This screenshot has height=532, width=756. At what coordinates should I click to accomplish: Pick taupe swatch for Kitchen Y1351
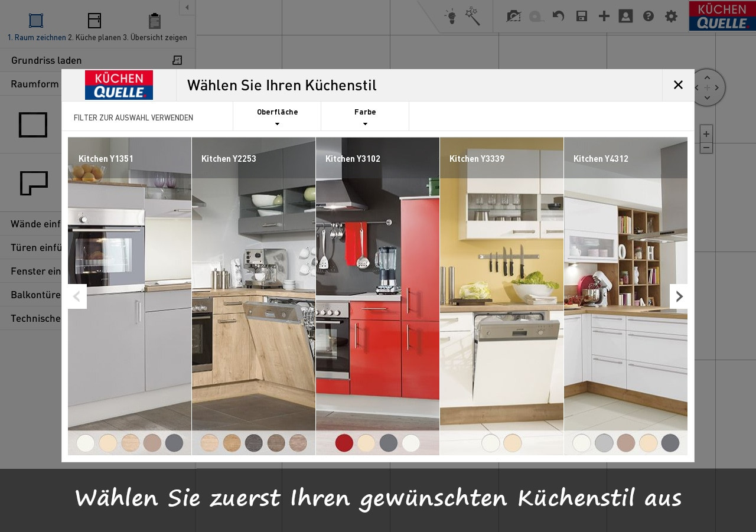[152, 443]
